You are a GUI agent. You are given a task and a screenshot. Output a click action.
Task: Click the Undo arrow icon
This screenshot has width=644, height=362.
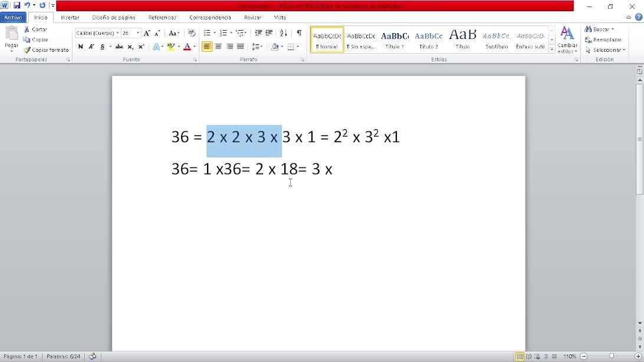(x=27, y=6)
